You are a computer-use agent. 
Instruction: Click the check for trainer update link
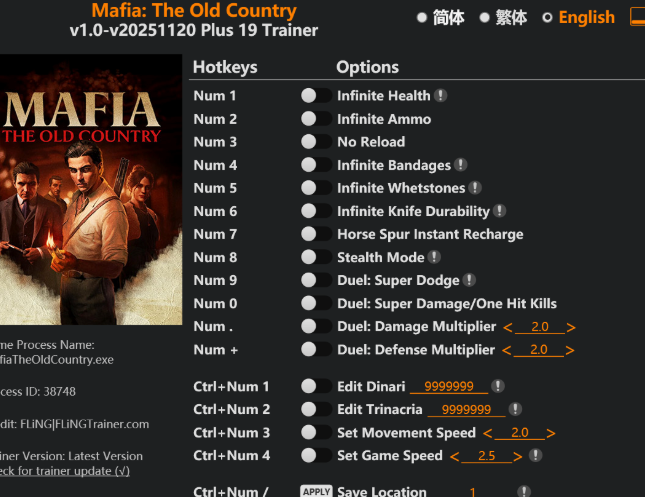pos(64,471)
